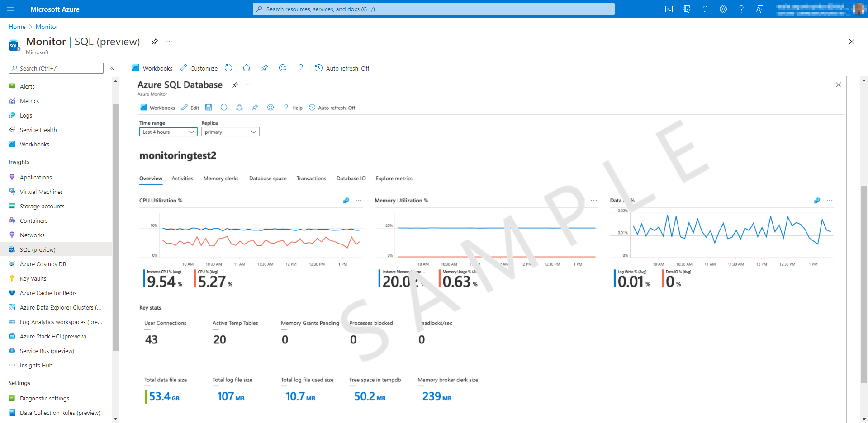Open more options beside Monitor SQL title
Screen dimensions: 868x423
click(169, 42)
